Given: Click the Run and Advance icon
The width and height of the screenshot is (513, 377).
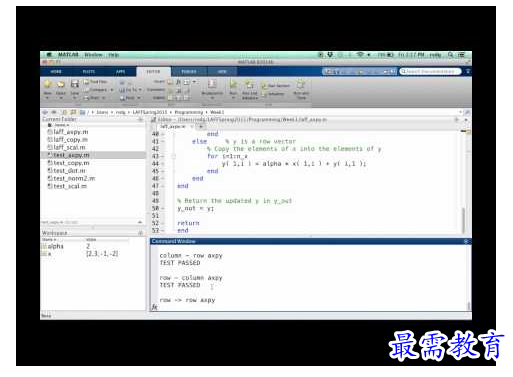Looking at the screenshot, I should (x=250, y=84).
